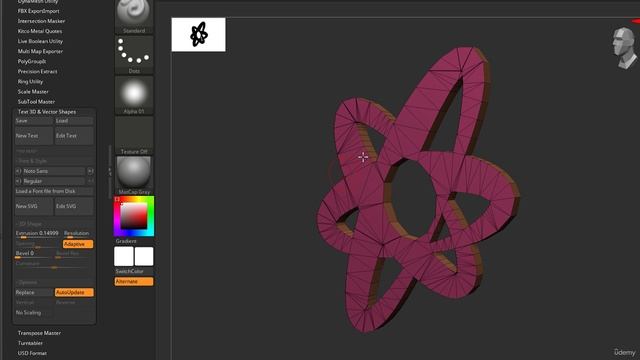Click the New SVG button
640x360 pixels.
click(x=34, y=206)
